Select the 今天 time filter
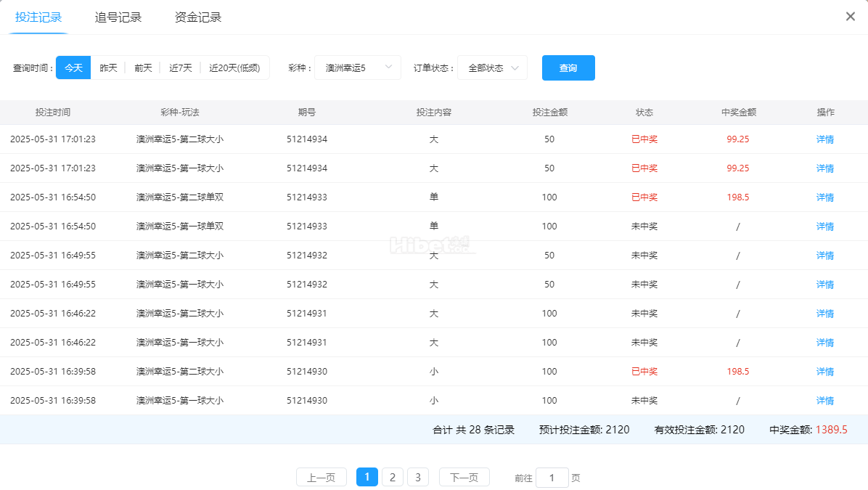The height and width of the screenshot is (490, 868). coord(73,68)
